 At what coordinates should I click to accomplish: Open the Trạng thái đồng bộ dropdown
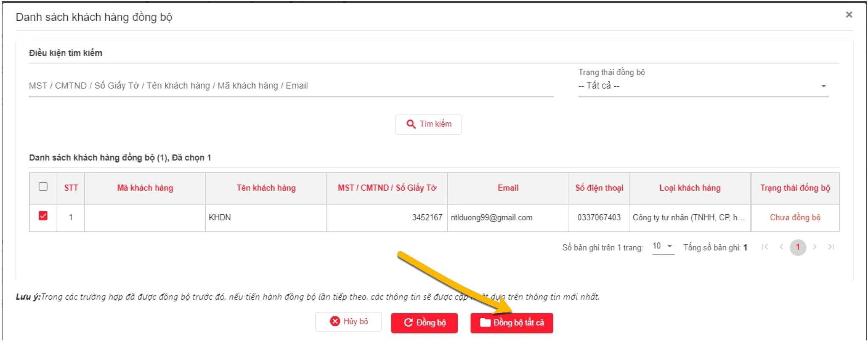click(x=703, y=86)
